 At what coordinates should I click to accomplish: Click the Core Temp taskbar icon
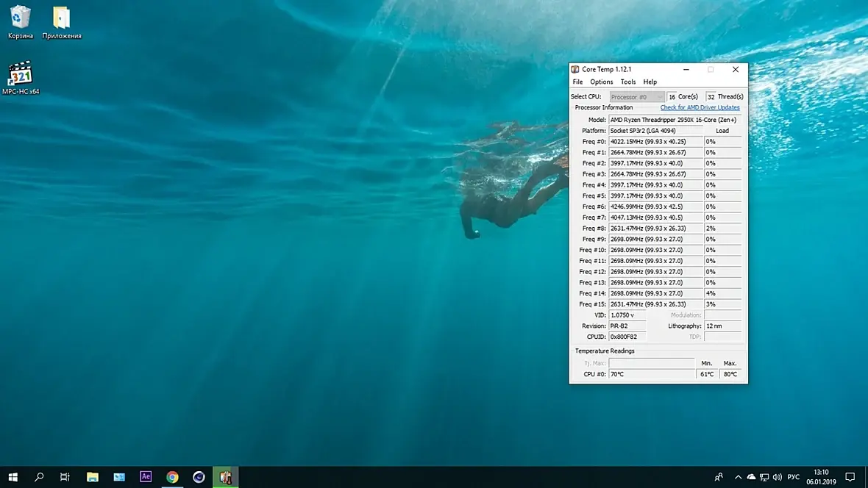tap(226, 477)
